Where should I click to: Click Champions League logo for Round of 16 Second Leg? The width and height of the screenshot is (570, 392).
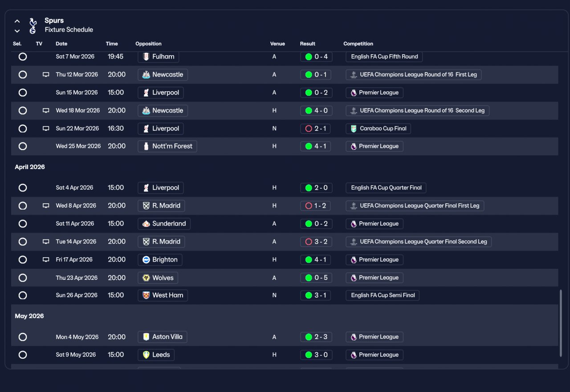tap(354, 110)
